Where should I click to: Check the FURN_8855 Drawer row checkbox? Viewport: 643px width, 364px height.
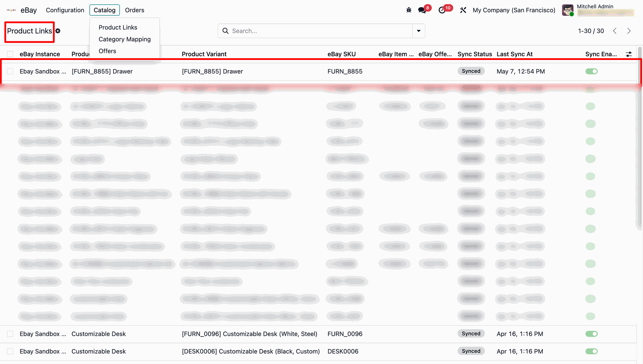click(10, 71)
